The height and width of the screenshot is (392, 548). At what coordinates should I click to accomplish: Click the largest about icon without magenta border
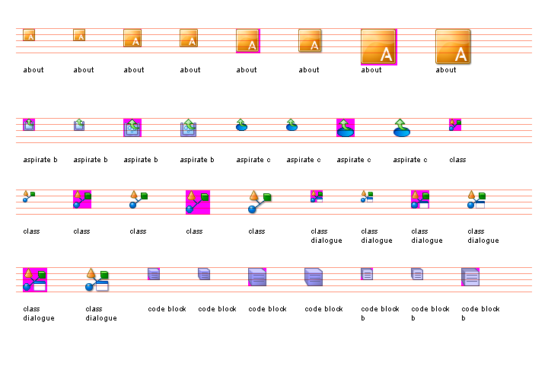click(453, 47)
